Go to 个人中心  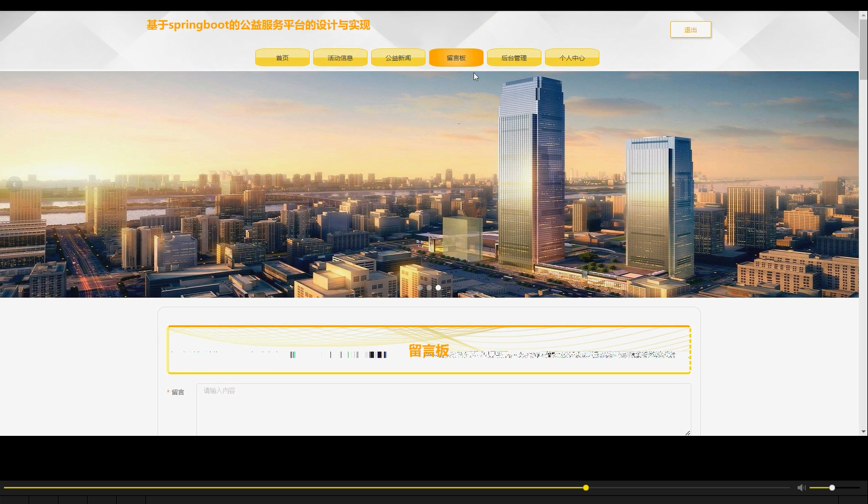click(x=571, y=57)
